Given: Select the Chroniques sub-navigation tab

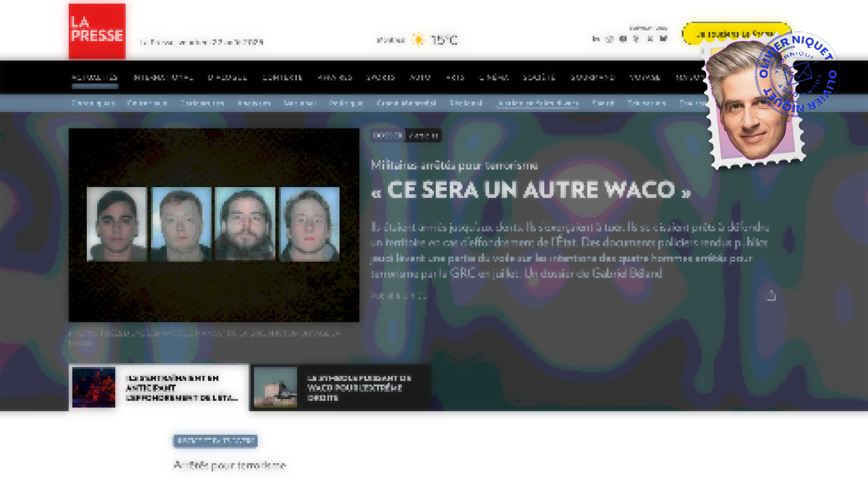Looking at the screenshot, I should tap(94, 103).
